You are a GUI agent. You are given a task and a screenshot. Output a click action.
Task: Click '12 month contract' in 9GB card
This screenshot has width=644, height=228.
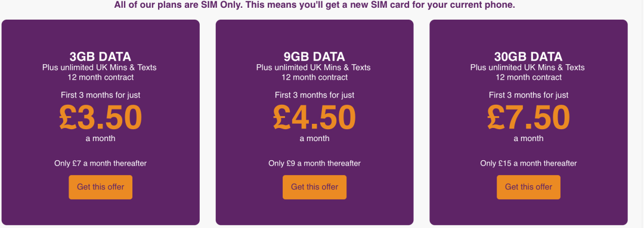pos(315,77)
